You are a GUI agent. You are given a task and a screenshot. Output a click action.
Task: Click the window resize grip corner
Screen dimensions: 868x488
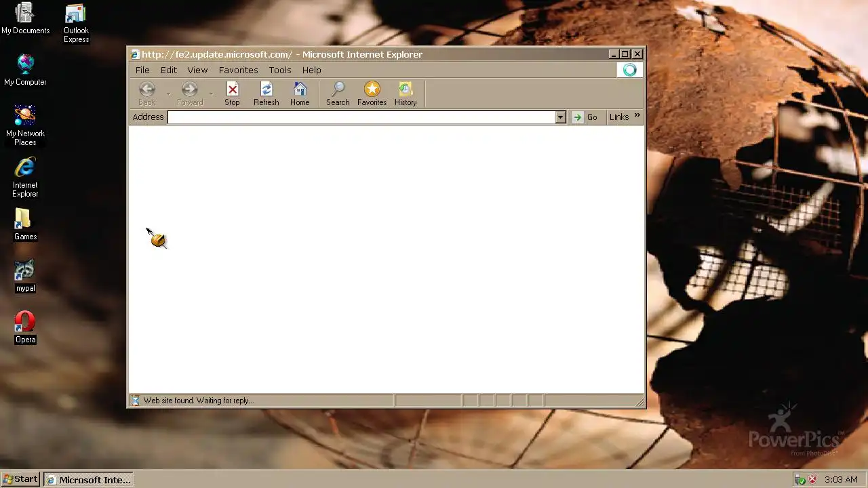pos(639,402)
